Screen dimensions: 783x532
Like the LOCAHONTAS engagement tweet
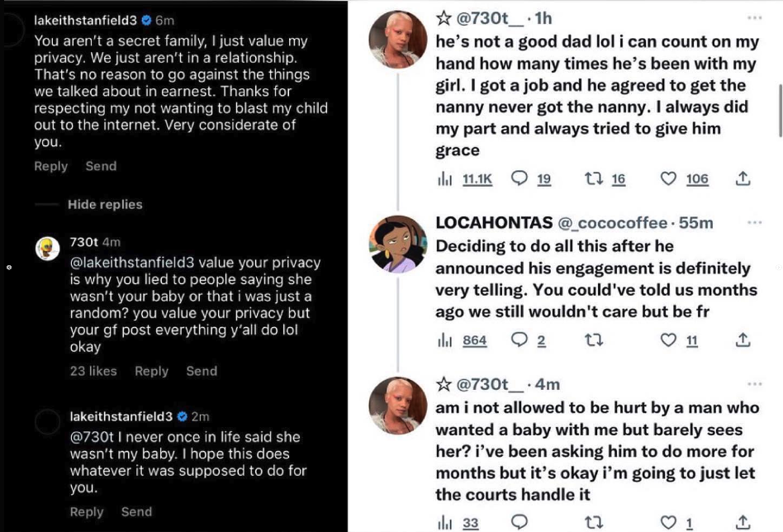click(668, 340)
